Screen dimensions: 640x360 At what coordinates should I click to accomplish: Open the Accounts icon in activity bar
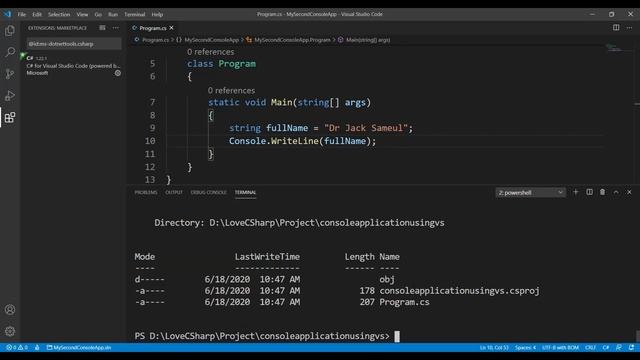tap(10, 310)
